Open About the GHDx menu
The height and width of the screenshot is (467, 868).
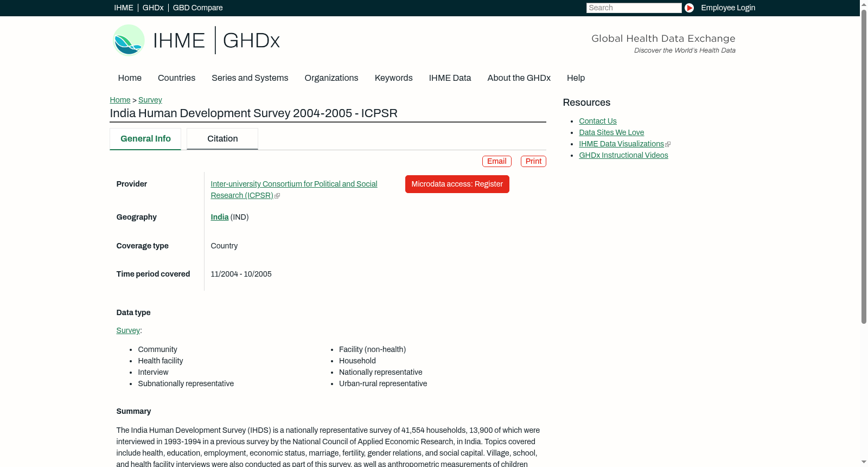tap(519, 78)
